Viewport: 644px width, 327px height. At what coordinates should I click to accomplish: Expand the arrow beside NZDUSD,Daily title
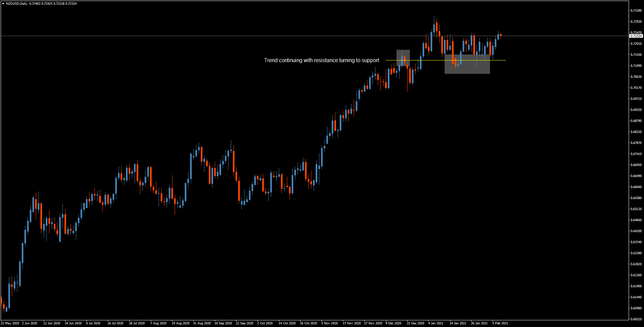[3, 3]
